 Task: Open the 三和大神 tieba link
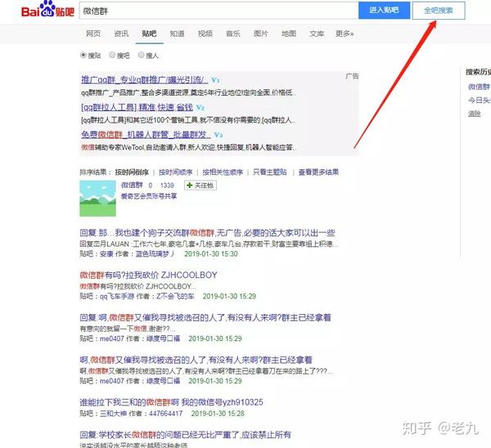(x=113, y=414)
